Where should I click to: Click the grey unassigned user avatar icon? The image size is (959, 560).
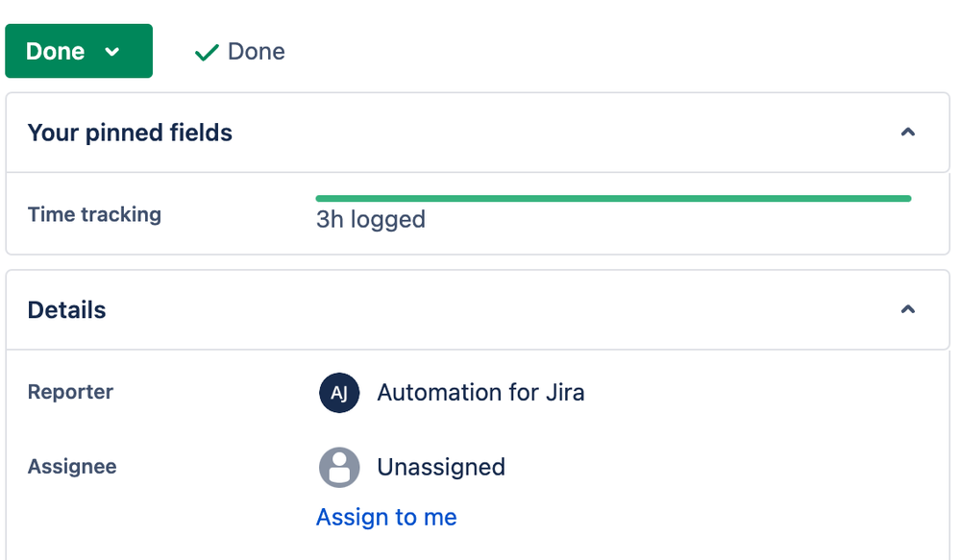pos(339,467)
